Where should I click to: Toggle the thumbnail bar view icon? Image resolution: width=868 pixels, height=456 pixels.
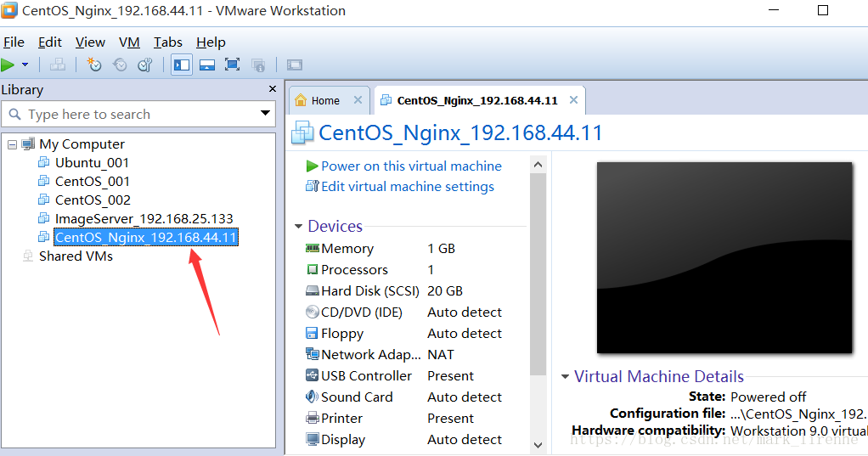(207, 65)
